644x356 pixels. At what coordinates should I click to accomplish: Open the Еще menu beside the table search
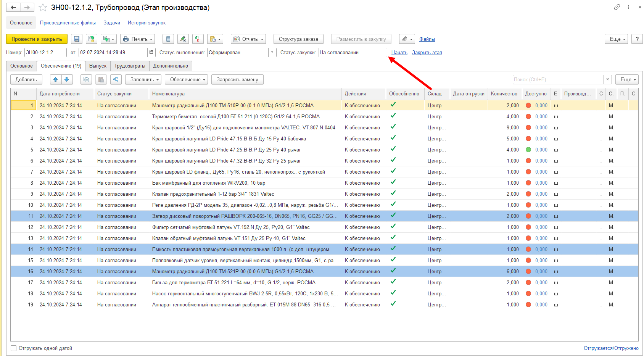(x=627, y=79)
